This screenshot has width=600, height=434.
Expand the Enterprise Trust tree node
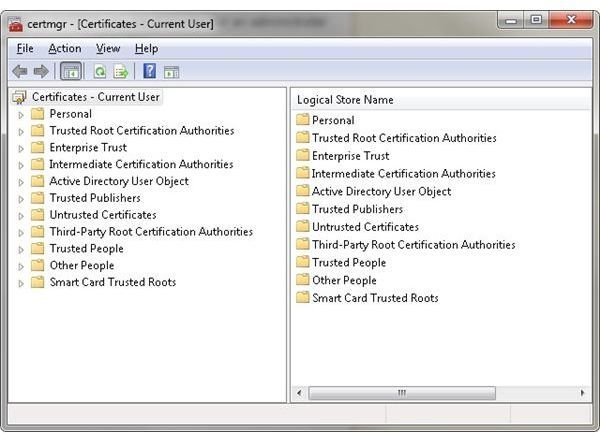pyautogui.click(x=21, y=148)
